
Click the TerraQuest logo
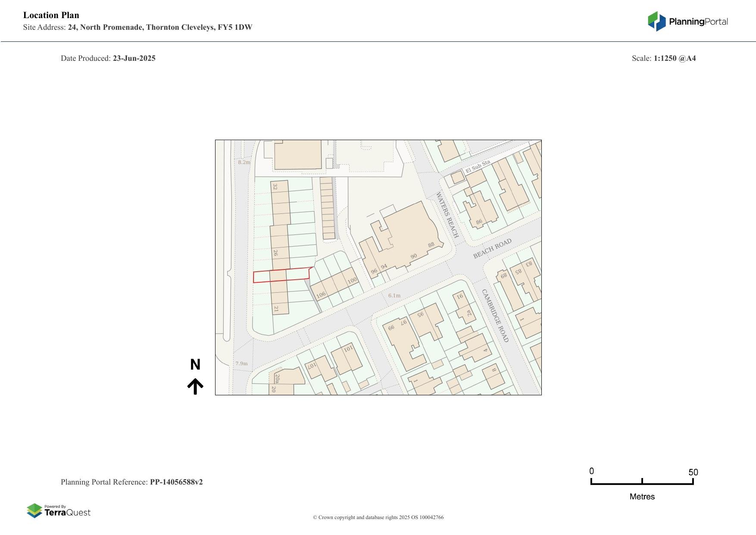point(59,511)
